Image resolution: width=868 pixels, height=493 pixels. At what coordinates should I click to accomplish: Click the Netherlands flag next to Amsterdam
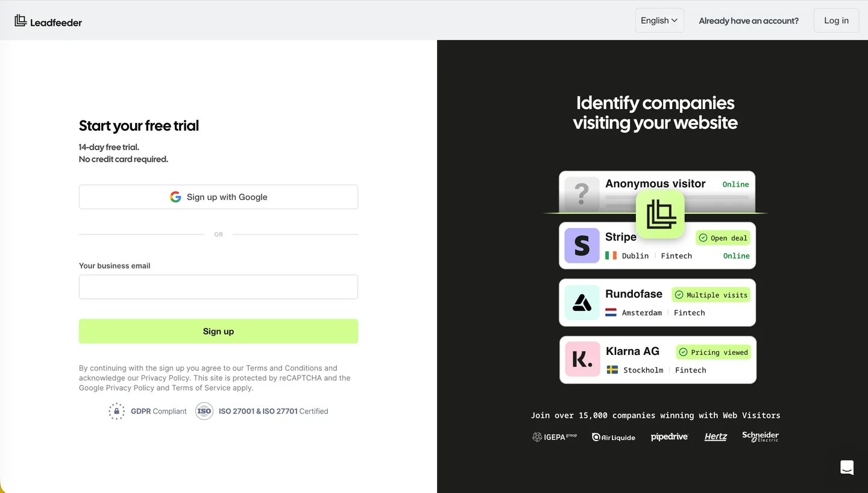(611, 313)
